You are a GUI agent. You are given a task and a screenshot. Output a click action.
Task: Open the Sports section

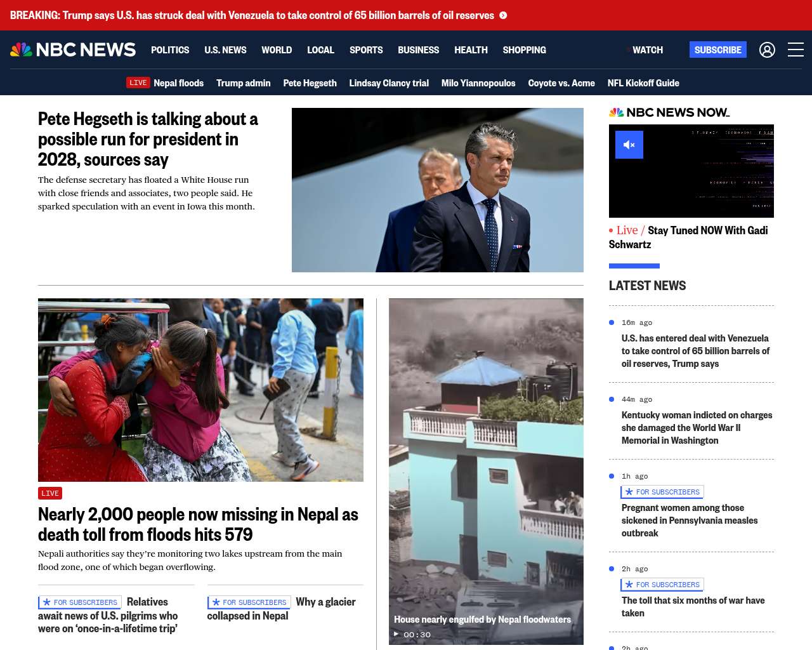pyautogui.click(x=366, y=50)
